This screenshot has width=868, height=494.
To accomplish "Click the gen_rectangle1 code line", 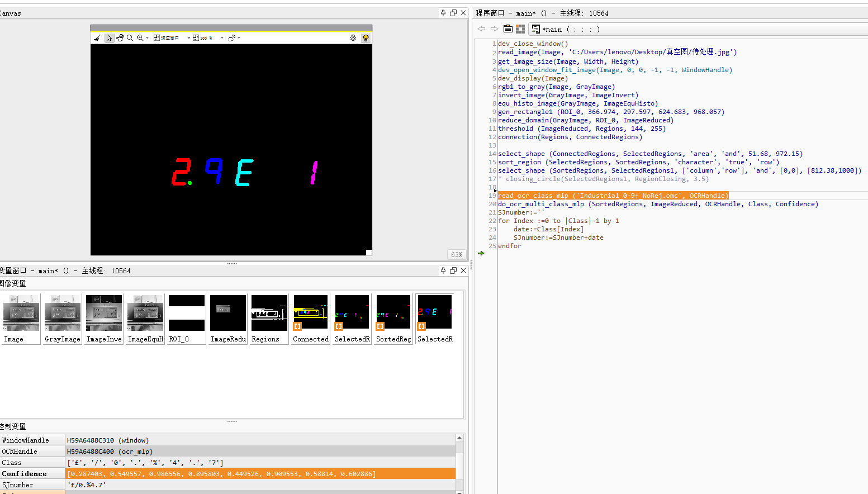I will pyautogui.click(x=611, y=112).
